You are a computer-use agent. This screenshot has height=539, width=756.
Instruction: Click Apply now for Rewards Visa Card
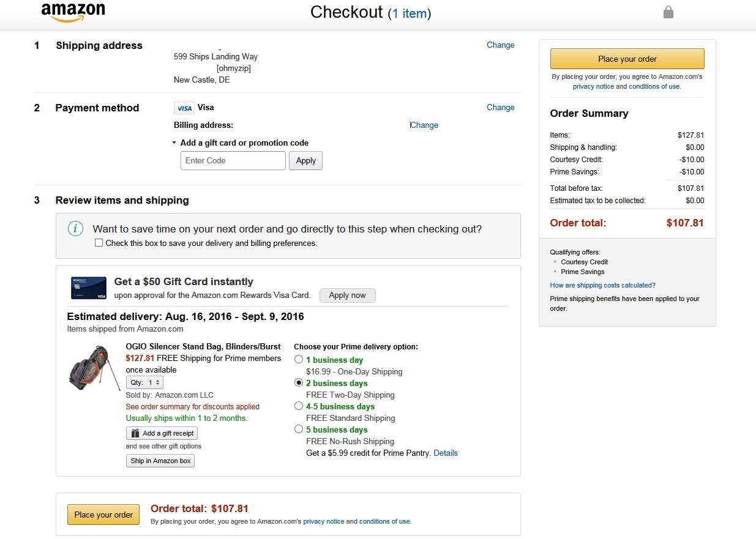(347, 296)
